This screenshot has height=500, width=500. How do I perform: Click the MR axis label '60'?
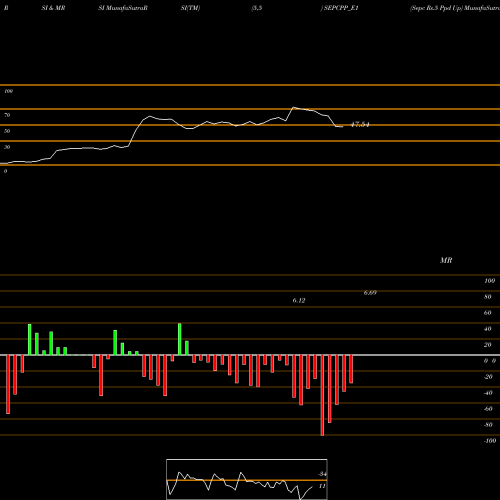pos(487,313)
